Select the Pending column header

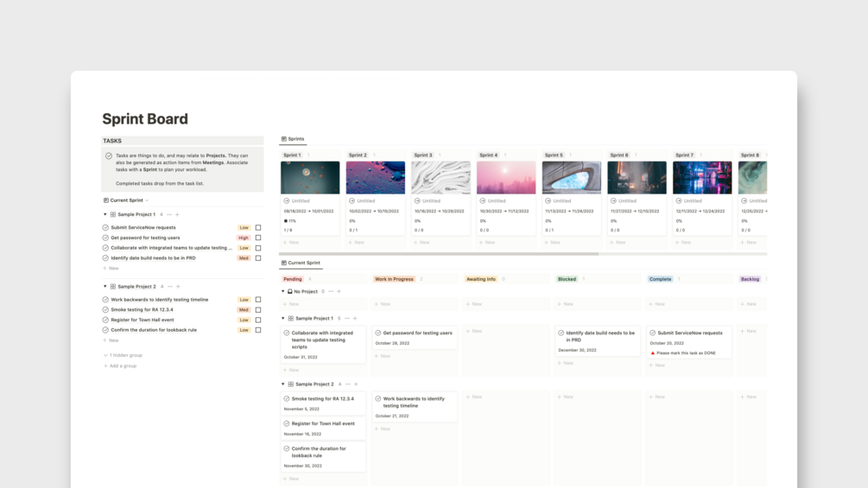[293, 279]
